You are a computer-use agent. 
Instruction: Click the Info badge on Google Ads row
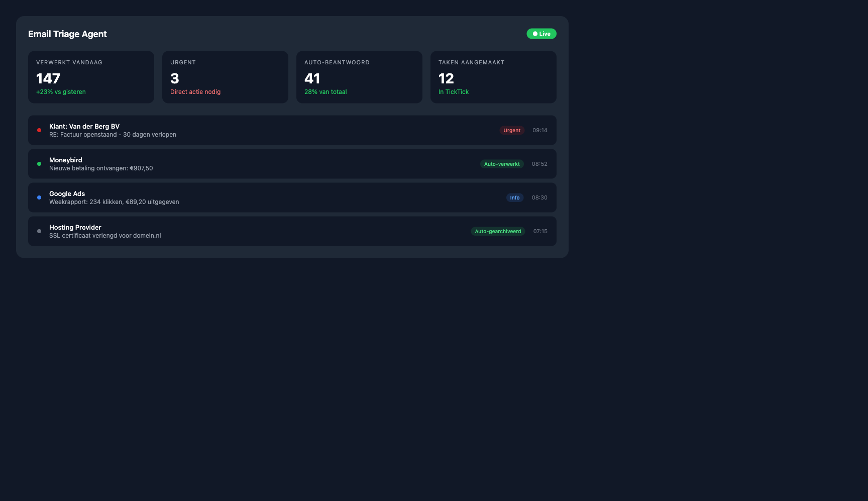514,197
